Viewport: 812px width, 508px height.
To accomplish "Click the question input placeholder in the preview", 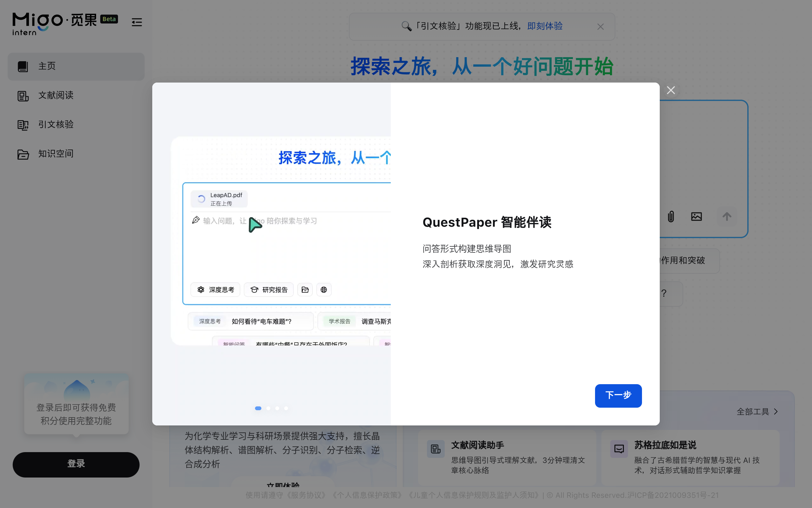I will click(260, 221).
